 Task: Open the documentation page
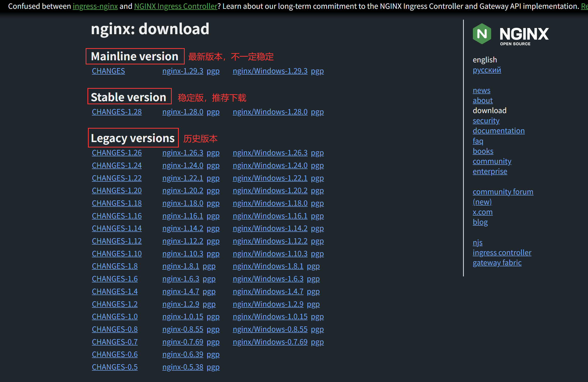tap(499, 131)
